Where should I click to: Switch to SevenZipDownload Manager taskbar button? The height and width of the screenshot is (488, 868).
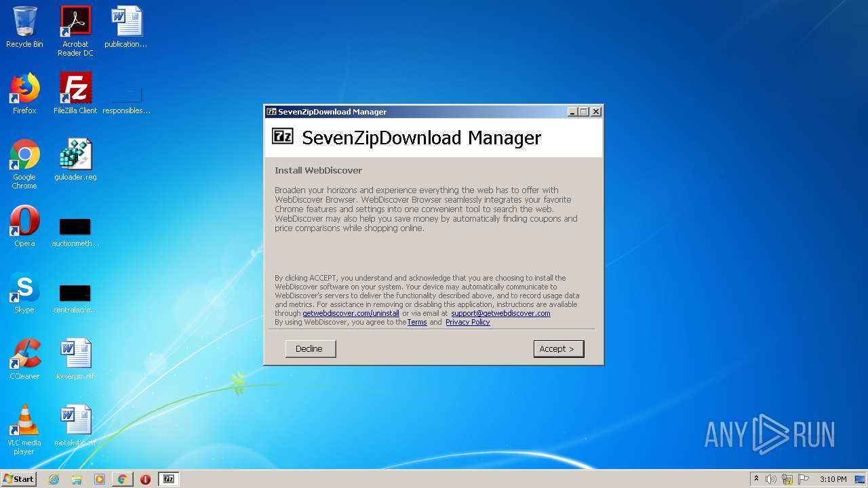point(168,479)
